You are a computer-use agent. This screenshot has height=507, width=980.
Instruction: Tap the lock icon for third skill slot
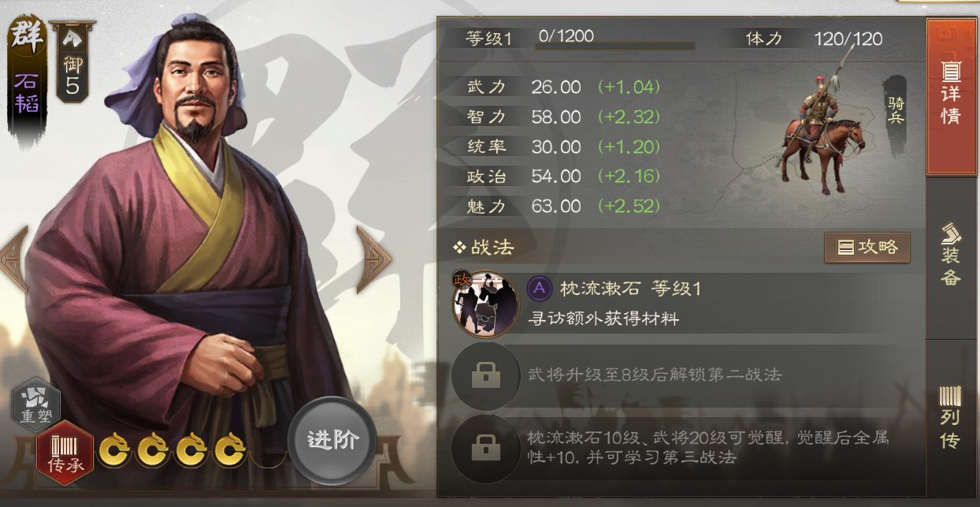coord(485,448)
